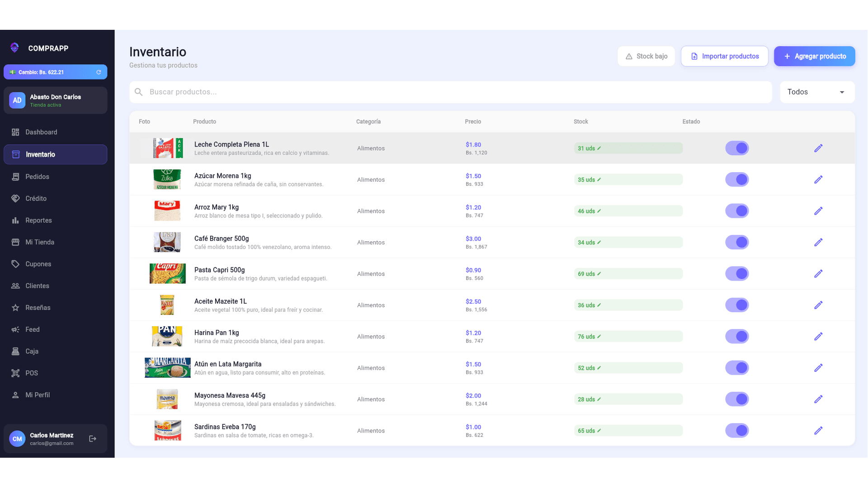This screenshot has height=488, width=868.
Task: Toggle Harina Pan 1kg status
Action: click(x=737, y=337)
